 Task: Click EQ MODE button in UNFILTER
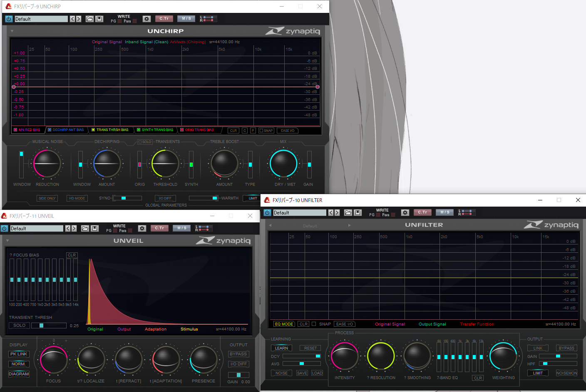tap(284, 324)
